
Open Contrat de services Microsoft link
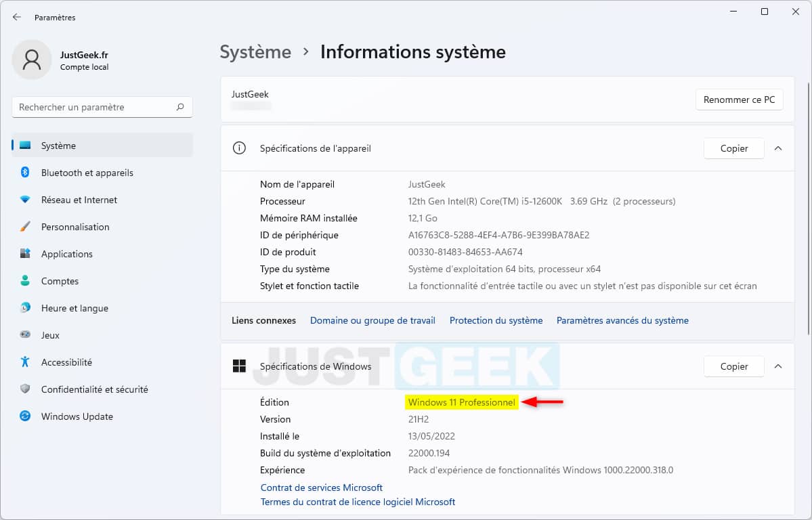click(x=322, y=487)
